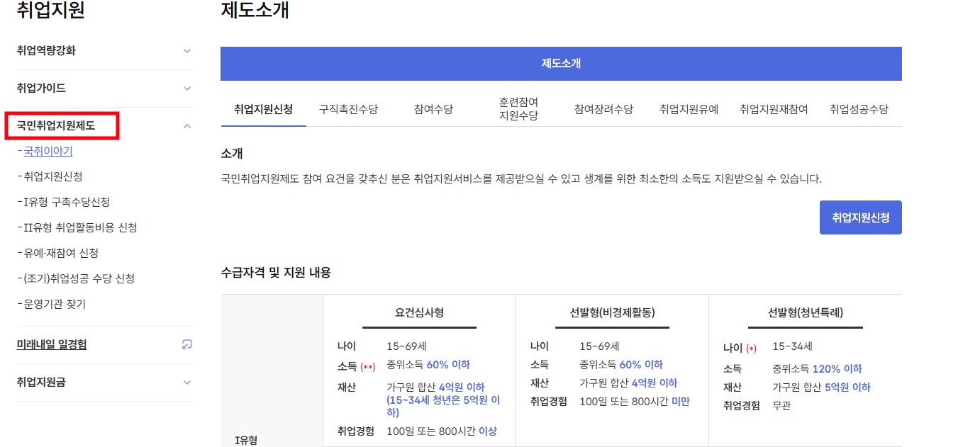Switch to the 참여수당 tab
980x447 pixels.
pos(433,110)
